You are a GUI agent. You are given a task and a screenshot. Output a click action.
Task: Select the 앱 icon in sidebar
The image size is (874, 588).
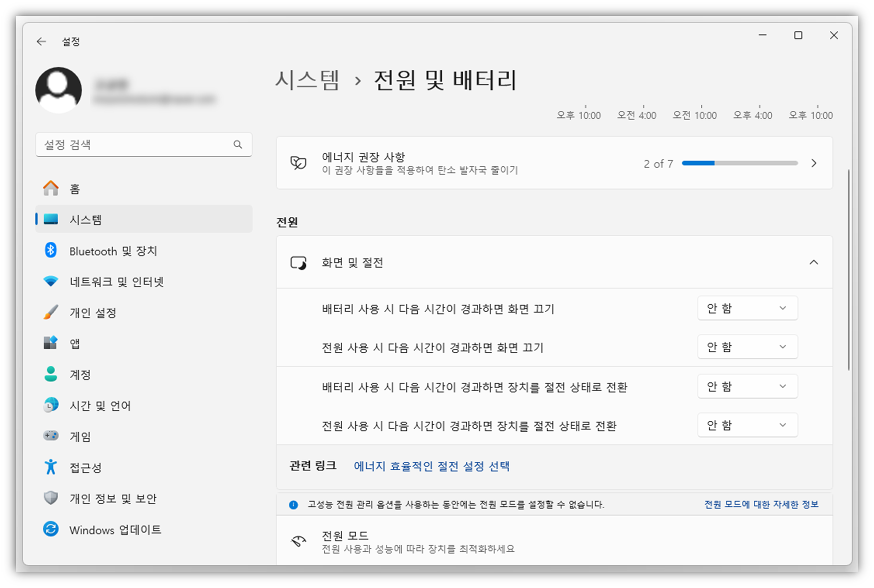[x=50, y=343]
